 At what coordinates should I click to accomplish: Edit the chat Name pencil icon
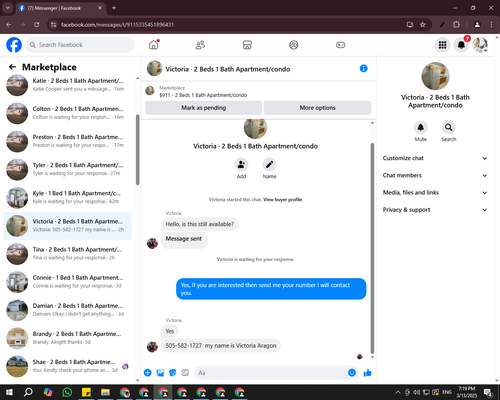[269, 165]
